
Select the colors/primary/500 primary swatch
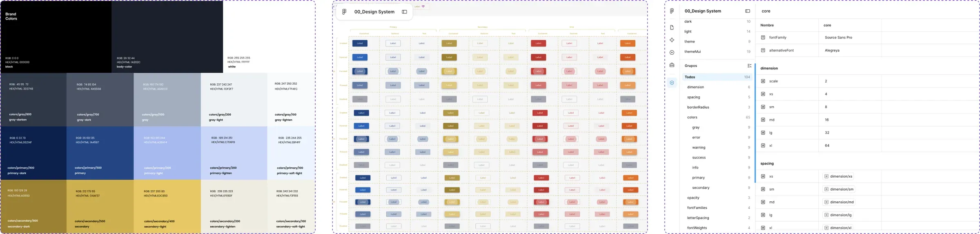(100, 153)
